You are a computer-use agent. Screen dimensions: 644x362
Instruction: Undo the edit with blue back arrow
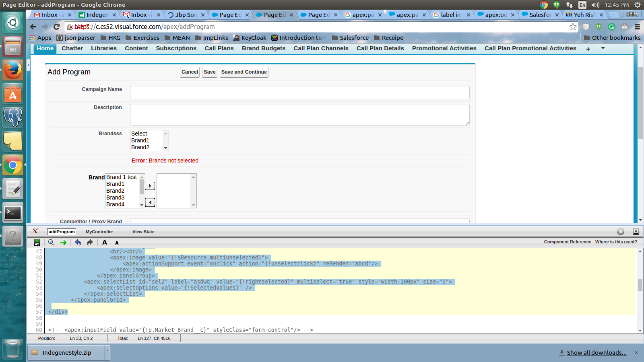coord(78,243)
